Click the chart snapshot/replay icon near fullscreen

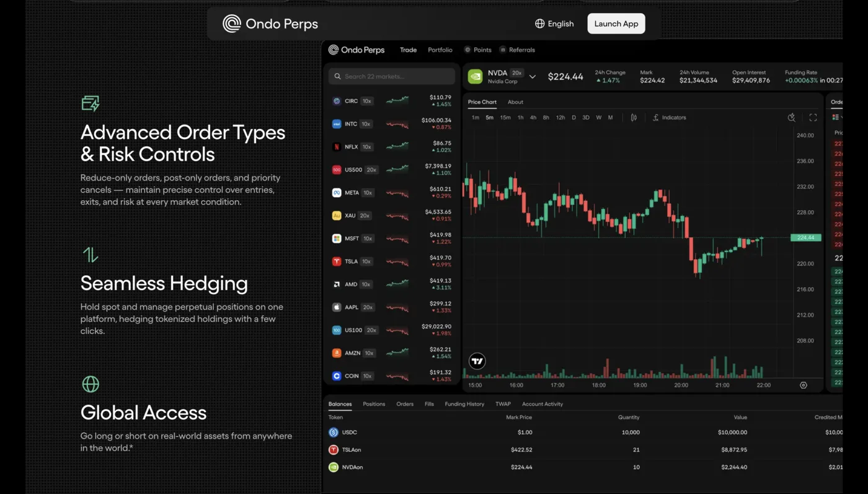pos(792,118)
